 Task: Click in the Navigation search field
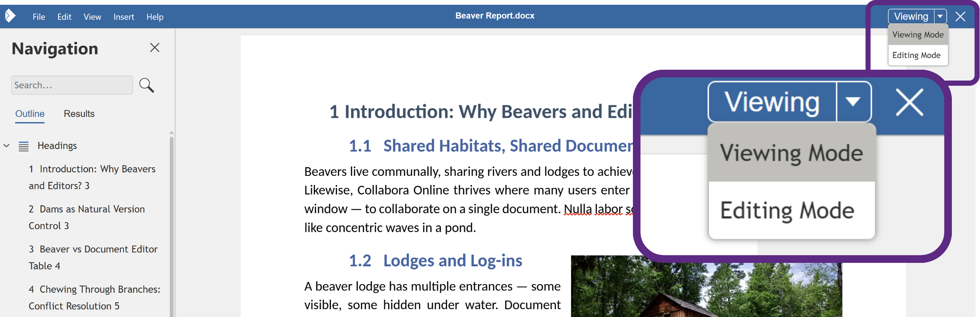coord(72,85)
